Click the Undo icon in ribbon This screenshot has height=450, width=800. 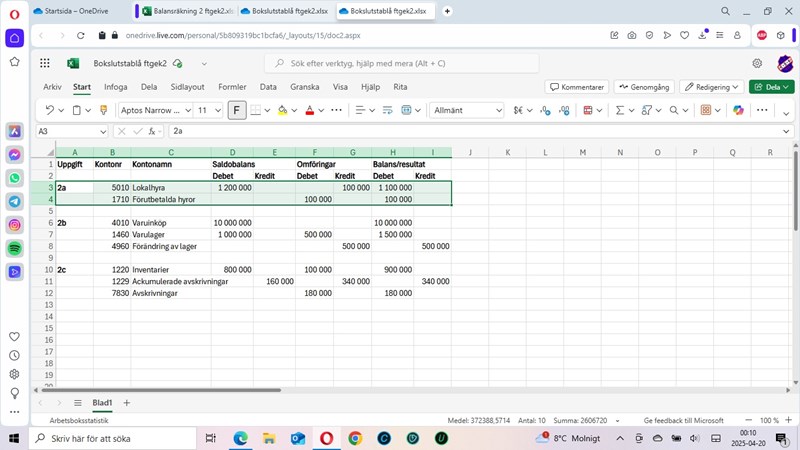[49, 110]
